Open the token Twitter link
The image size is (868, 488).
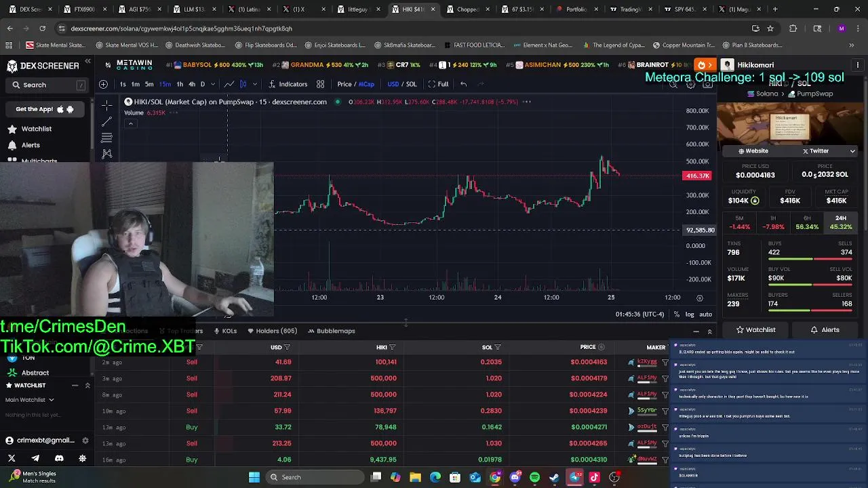[x=816, y=151]
